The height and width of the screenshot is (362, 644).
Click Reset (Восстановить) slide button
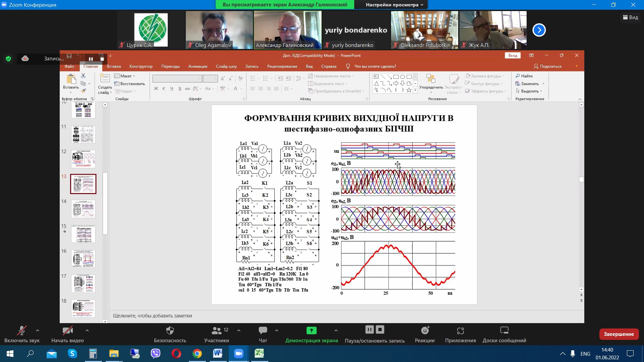coord(130,84)
